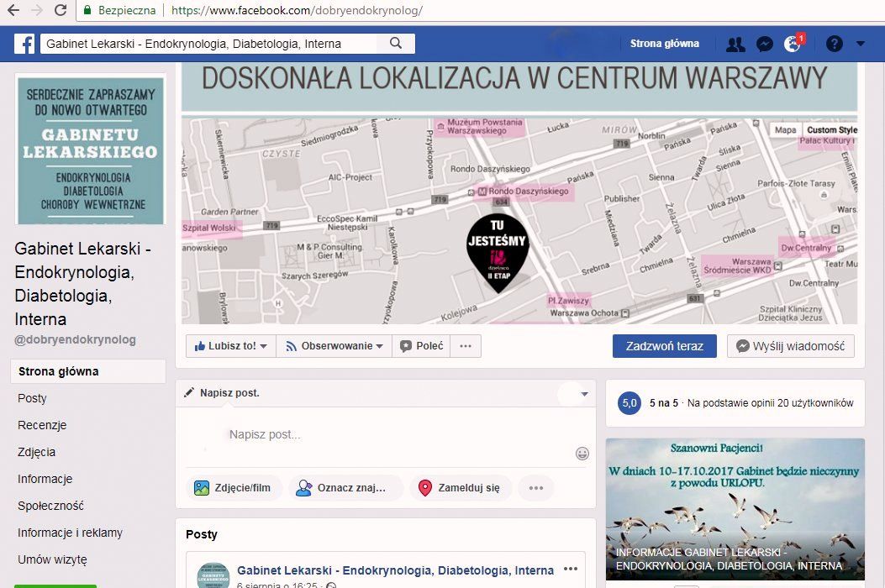Expand the 'Obserwowanie' dropdown
Screen dimensions: 885x588
tap(334, 346)
